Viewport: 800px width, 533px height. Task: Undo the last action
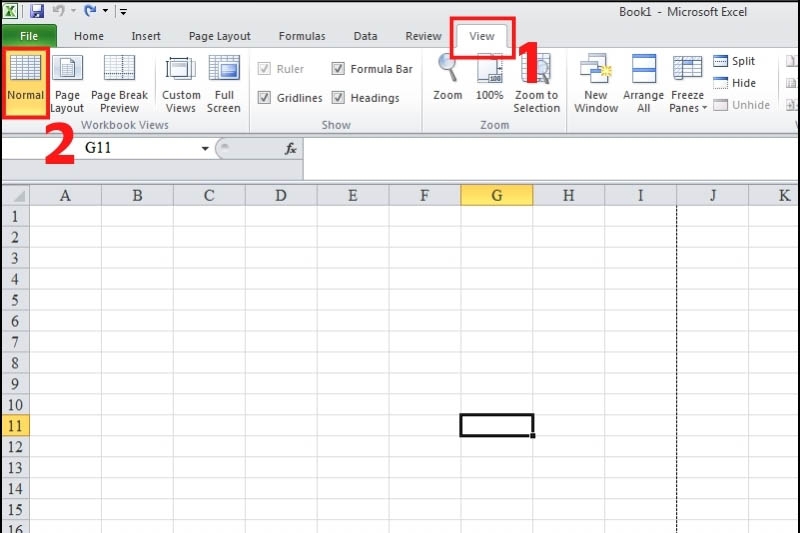tap(59, 10)
